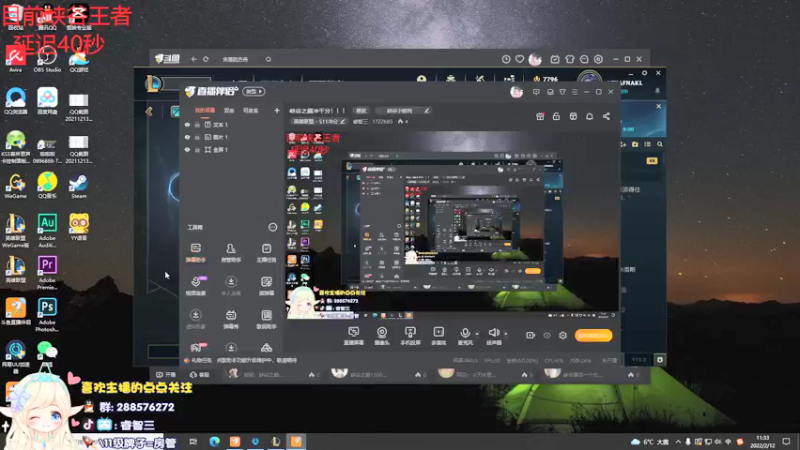The image size is (800, 450).
Task: Open the third tool in second toolbox row
Action: coord(266,286)
